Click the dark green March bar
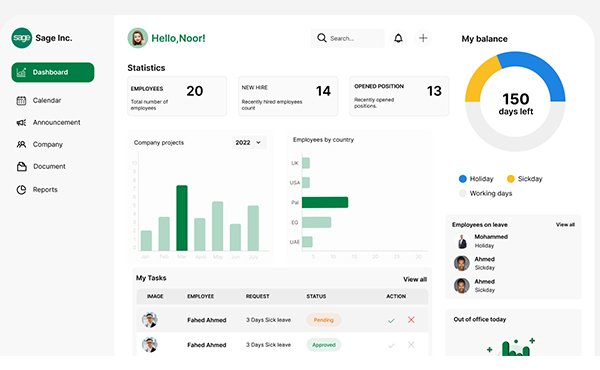600x370 pixels. coord(182,218)
